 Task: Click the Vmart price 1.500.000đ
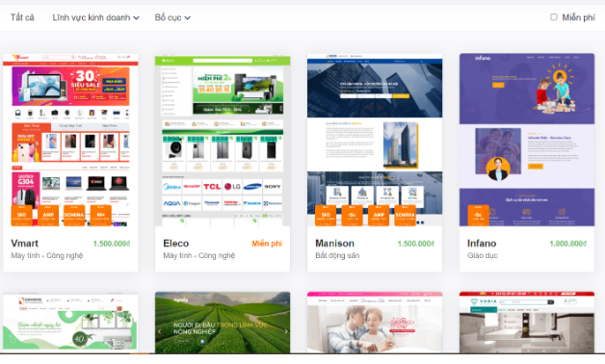pyautogui.click(x=112, y=244)
